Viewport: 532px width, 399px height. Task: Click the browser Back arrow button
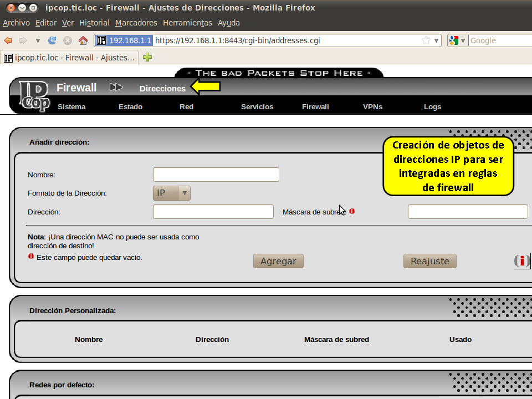coord(8,40)
